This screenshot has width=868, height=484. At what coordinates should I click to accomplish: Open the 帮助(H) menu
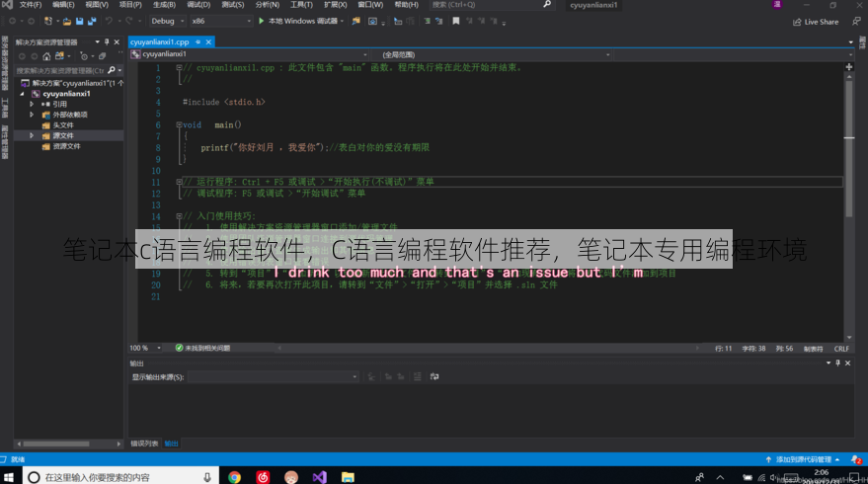coord(406,4)
